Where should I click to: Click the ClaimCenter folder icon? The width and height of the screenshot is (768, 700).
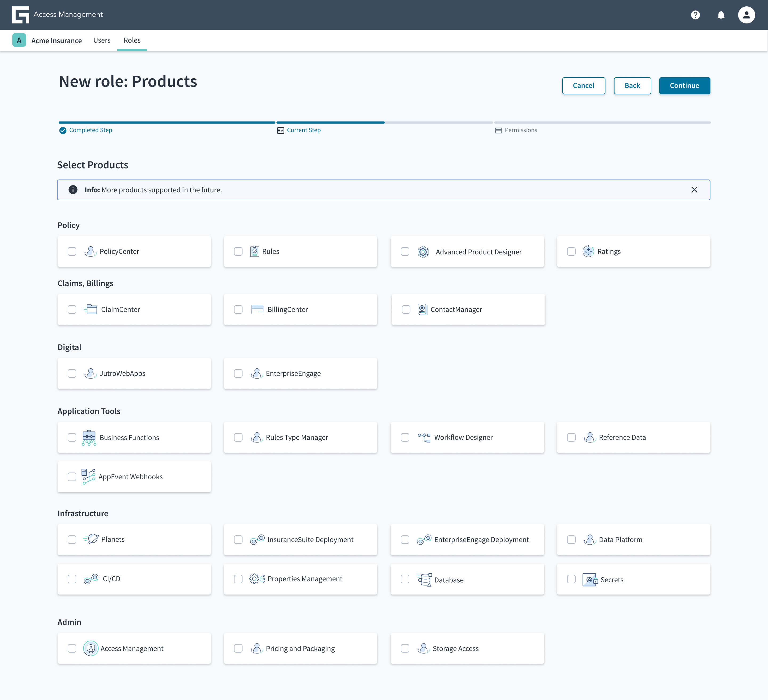click(91, 309)
